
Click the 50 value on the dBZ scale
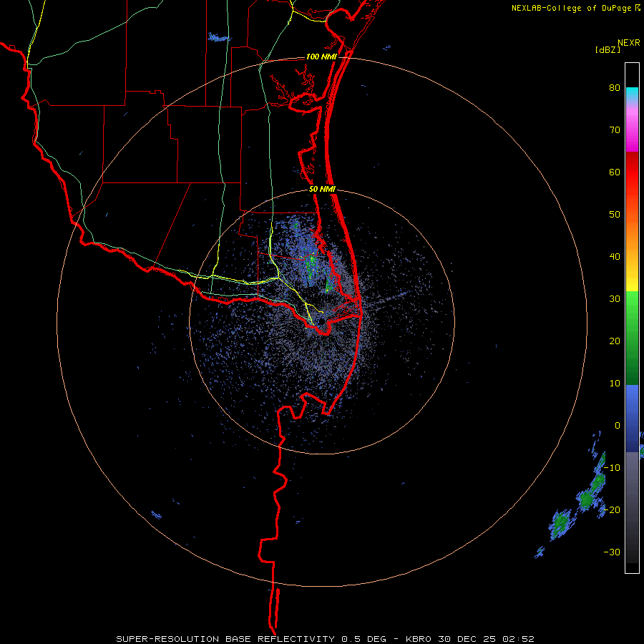615,215
